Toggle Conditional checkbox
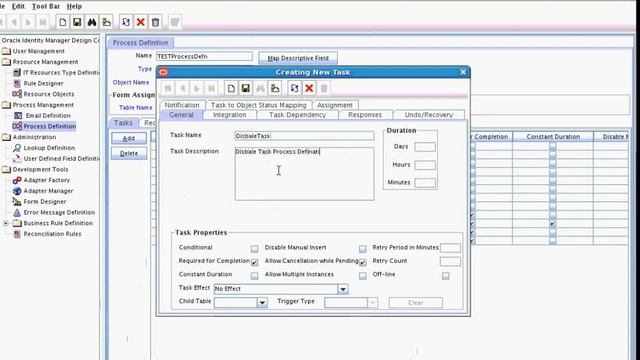 click(x=254, y=249)
